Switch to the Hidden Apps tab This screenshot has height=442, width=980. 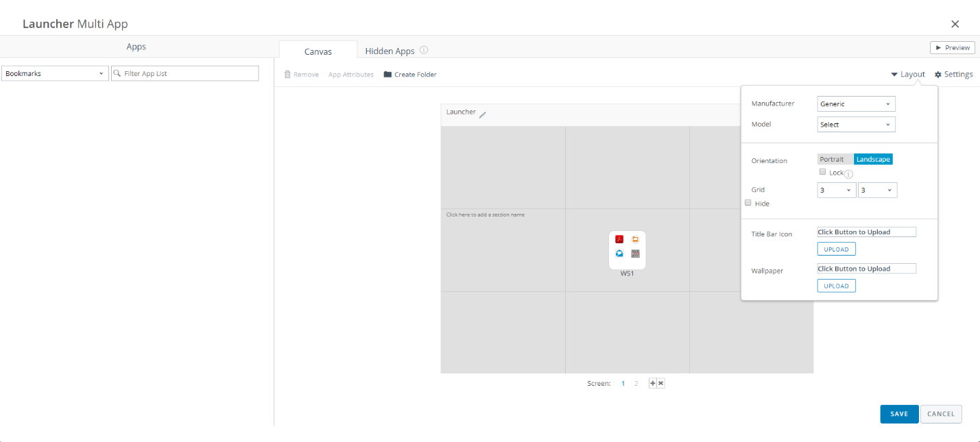(x=390, y=51)
